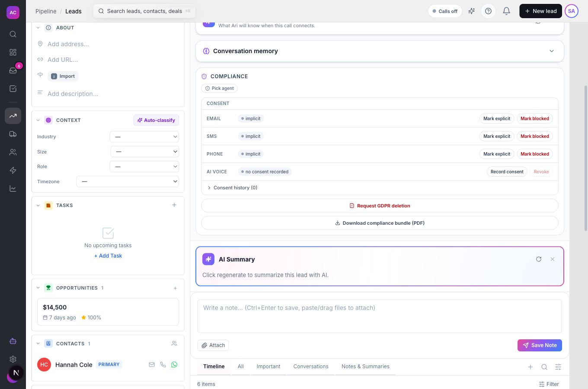Call Hannah Cole via phone icon
Screen dimensions: 588x389
click(163, 365)
